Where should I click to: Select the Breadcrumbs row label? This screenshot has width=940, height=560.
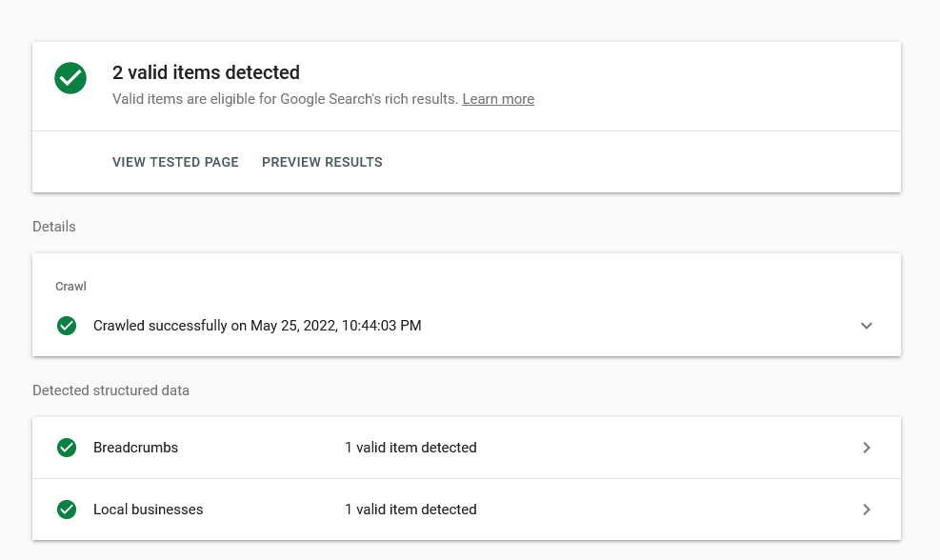point(135,448)
